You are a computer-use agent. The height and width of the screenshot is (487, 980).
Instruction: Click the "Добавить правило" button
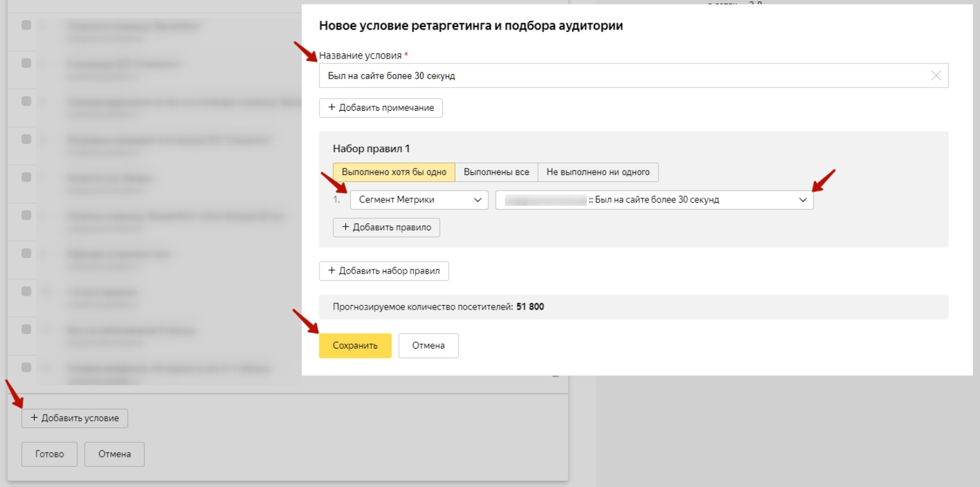pyautogui.click(x=386, y=227)
